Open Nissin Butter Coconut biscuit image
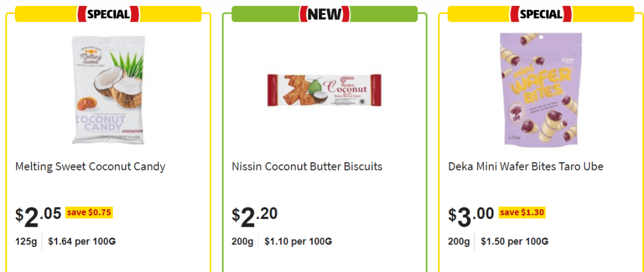The height and width of the screenshot is (272, 644). [324, 90]
